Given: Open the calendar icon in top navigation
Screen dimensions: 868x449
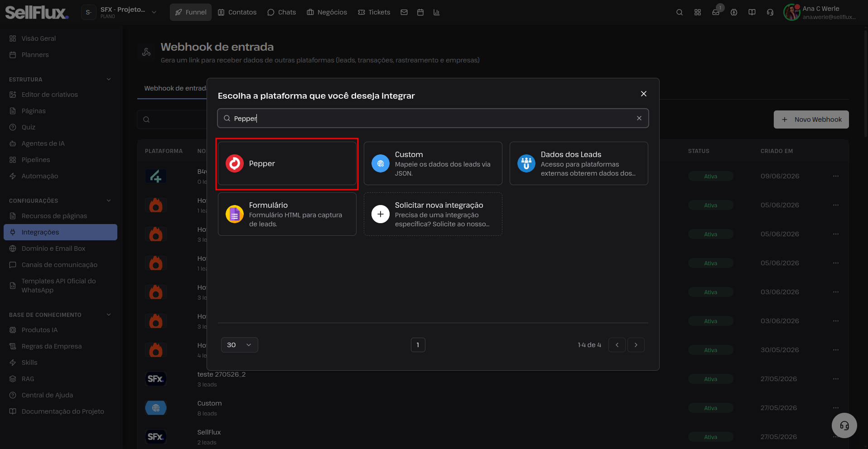Looking at the screenshot, I should 420,12.
